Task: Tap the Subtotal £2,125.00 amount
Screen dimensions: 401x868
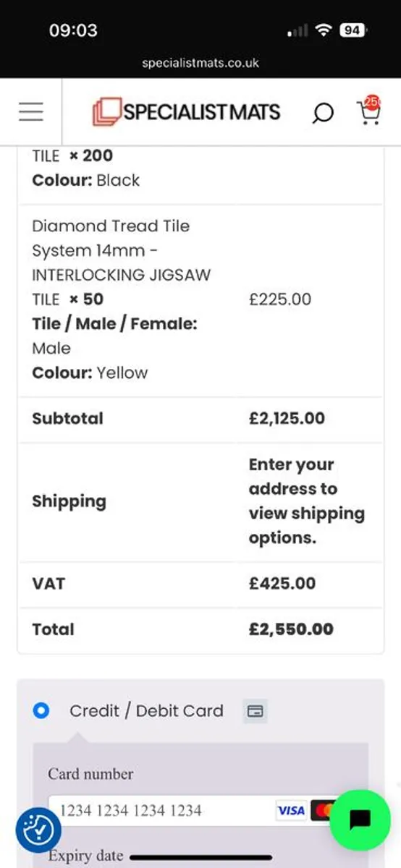Action: pos(287,419)
